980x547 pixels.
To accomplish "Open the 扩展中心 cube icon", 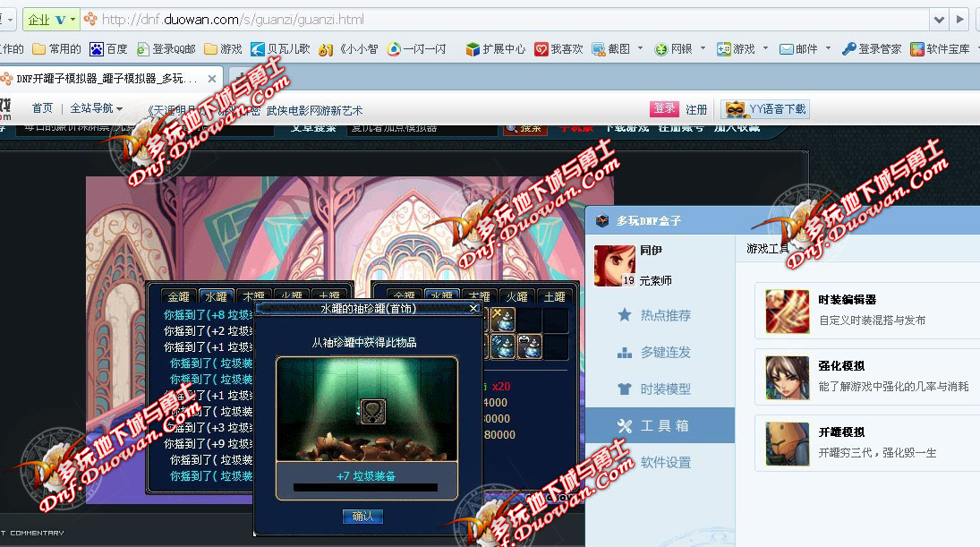I will point(473,48).
